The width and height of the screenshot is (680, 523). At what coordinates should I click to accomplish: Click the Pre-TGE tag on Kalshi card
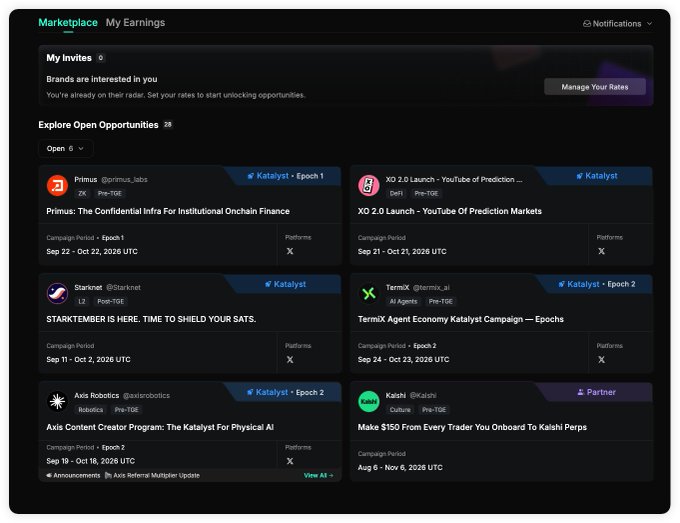pos(434,409)
